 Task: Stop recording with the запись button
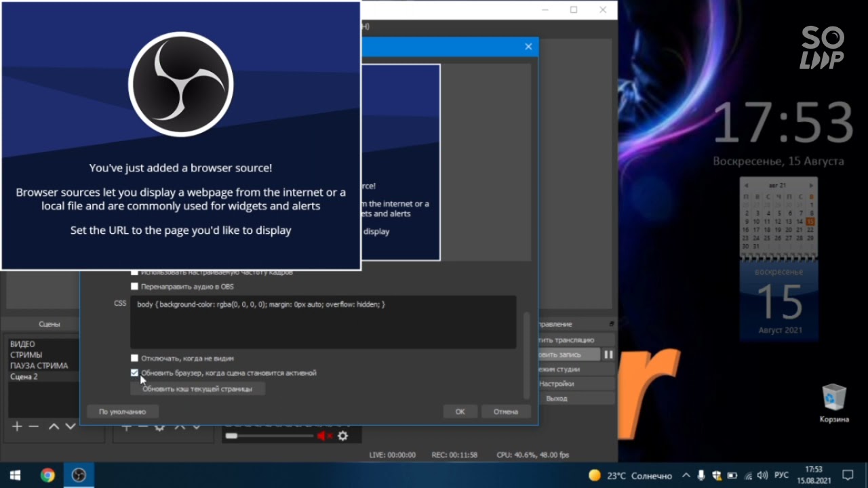[x=569, y=354]
